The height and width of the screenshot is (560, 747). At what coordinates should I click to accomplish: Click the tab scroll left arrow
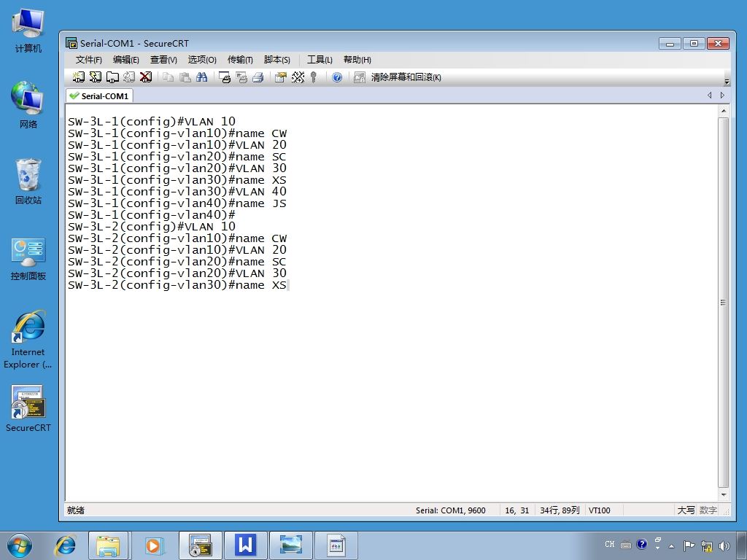(x=709, y=96)
